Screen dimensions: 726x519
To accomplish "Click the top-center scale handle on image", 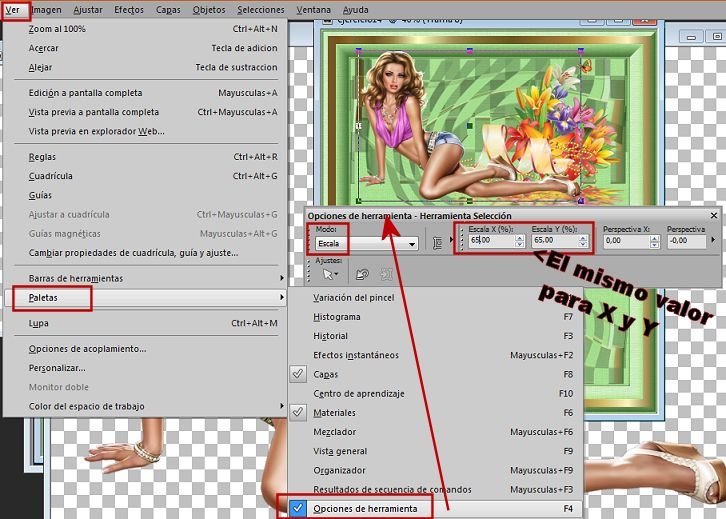I will (469, 51).
